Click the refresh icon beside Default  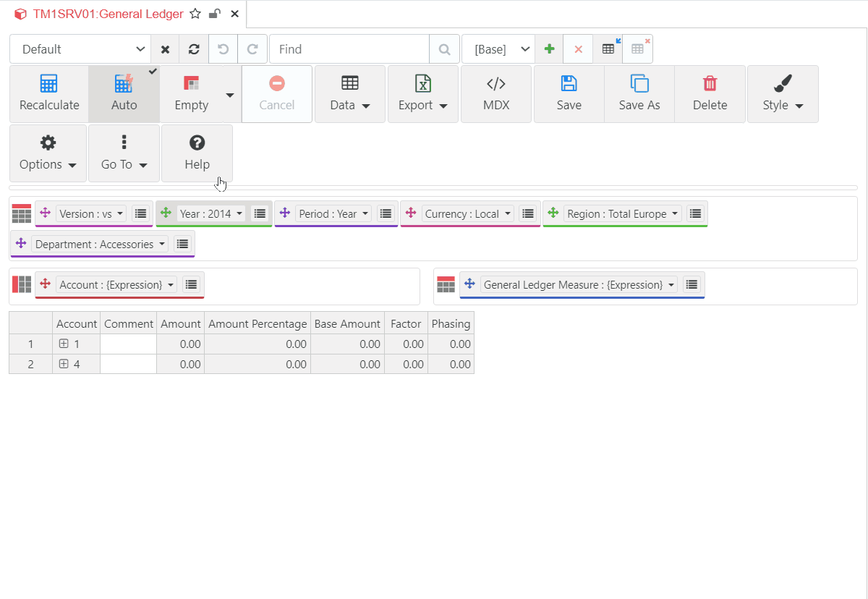click(194, 49)
